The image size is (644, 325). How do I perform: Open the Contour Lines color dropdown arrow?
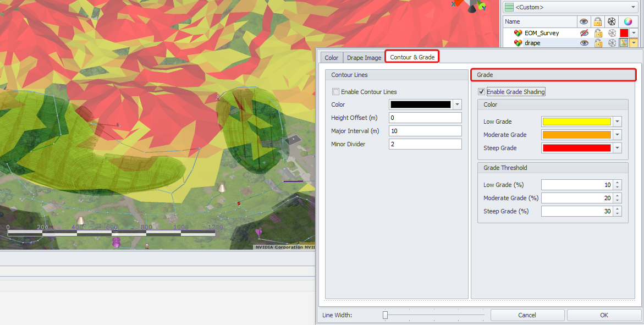coord(457,104)
